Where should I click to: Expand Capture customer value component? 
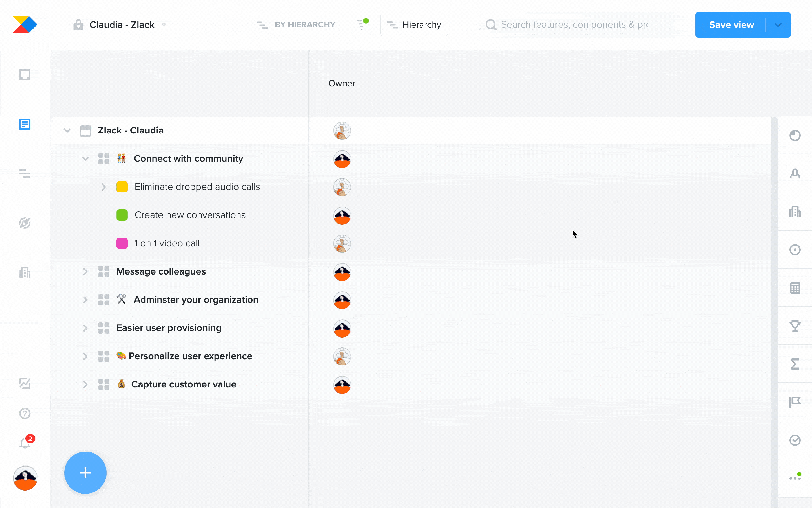point(85,384)
